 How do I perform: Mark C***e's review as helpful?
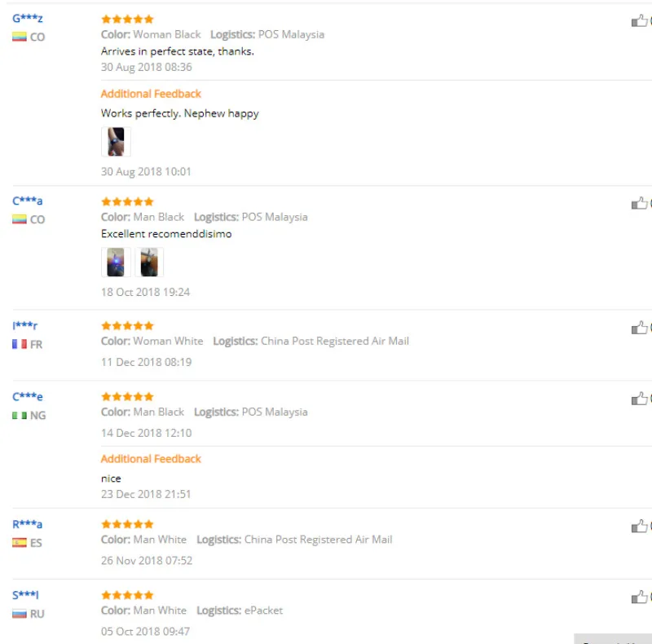pyautogui.click(x=639, y=399)
